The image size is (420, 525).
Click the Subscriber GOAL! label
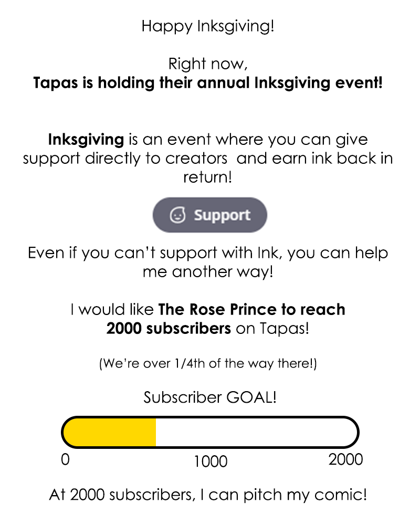click(210, 397)
